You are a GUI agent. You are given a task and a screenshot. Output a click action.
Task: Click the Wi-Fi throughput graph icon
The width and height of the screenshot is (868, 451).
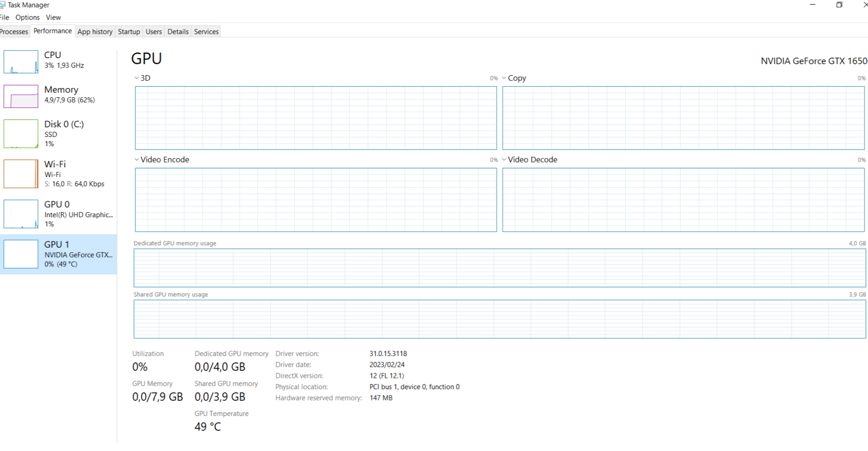click(x=21, y=174)
